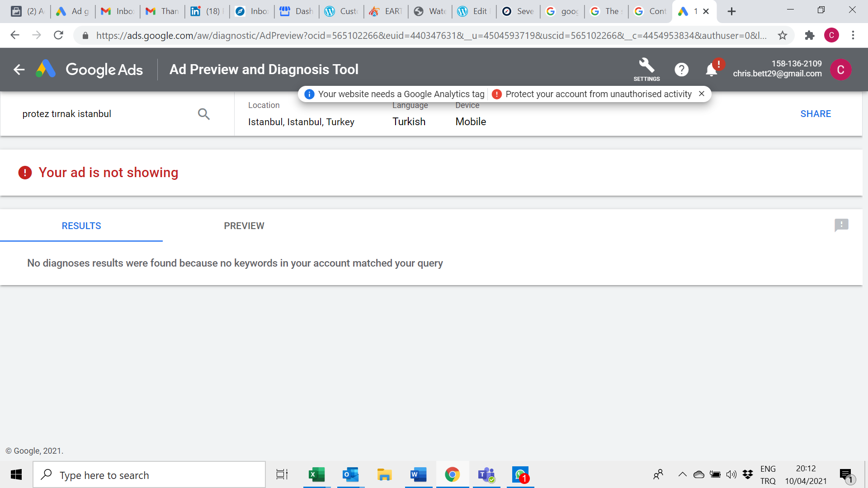Click the send feedback icon
The height and width of the screenshot is (488, 868).
(841, 225)
